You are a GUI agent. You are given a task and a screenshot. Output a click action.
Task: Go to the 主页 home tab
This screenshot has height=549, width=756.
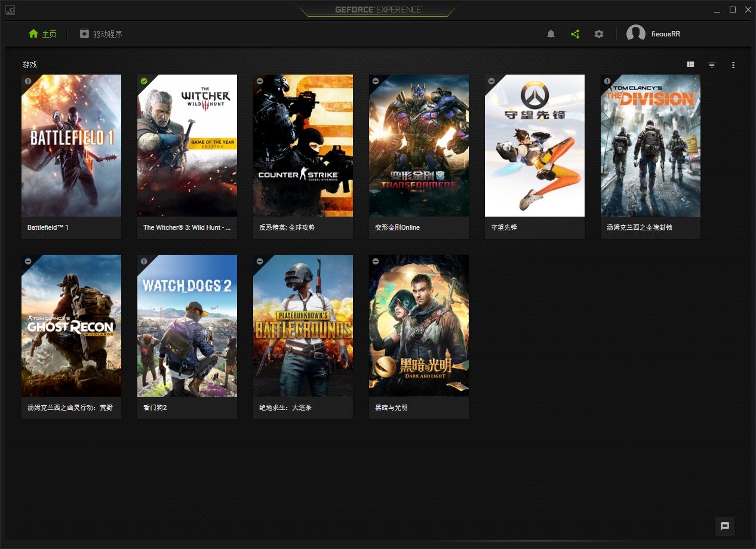coord(42,34)
